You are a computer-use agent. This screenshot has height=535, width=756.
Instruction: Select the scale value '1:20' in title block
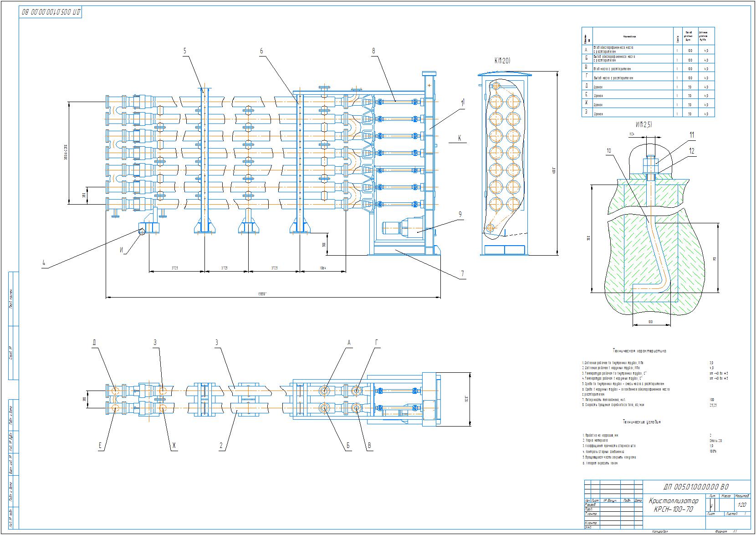[x=741, y=505]
